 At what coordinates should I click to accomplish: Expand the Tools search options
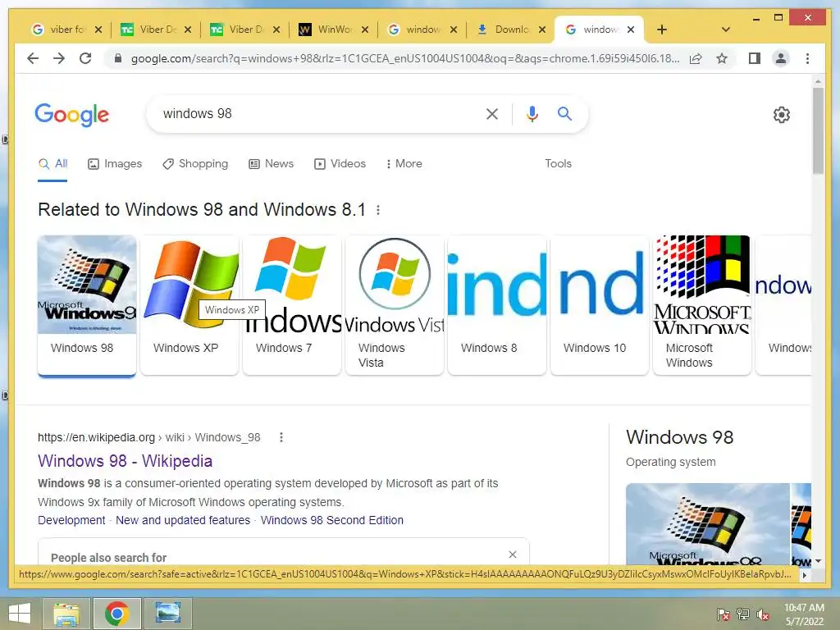(558, 163)
